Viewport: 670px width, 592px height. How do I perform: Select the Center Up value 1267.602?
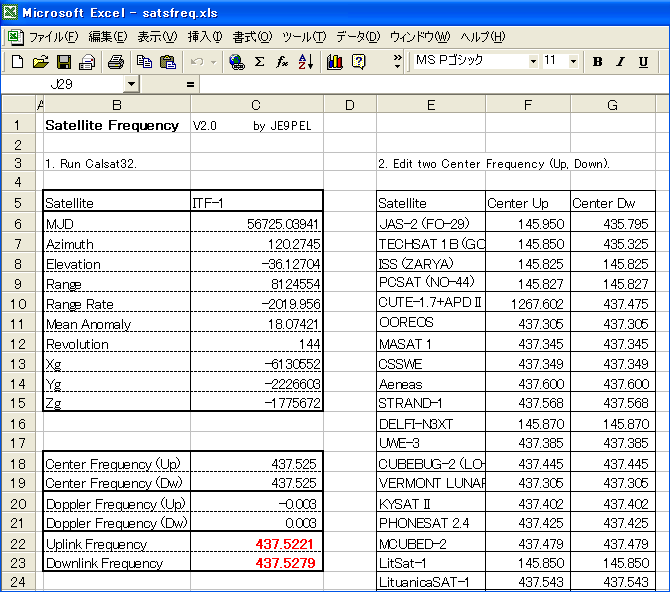coord(528,304)
